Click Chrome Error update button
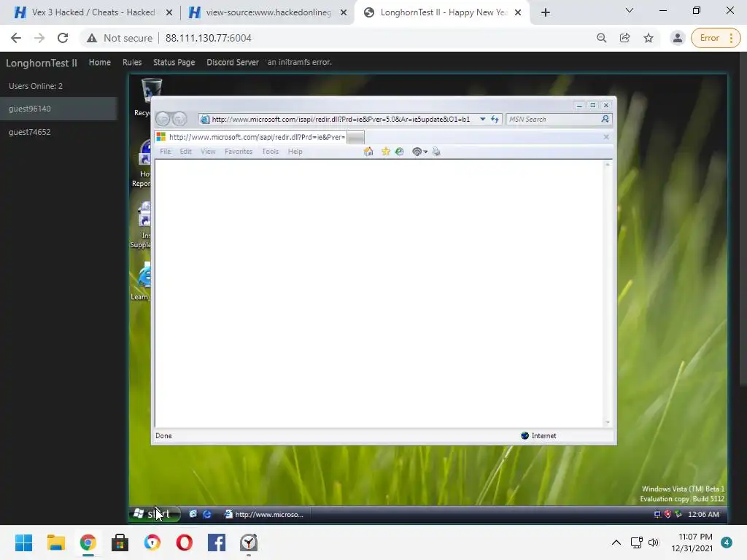This screenshot has height=560, width=747. pyautogui.click(x=715, y=38)
